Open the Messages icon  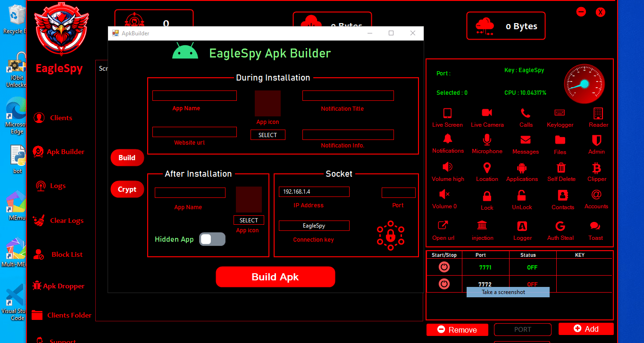click(x=525, y=143)
